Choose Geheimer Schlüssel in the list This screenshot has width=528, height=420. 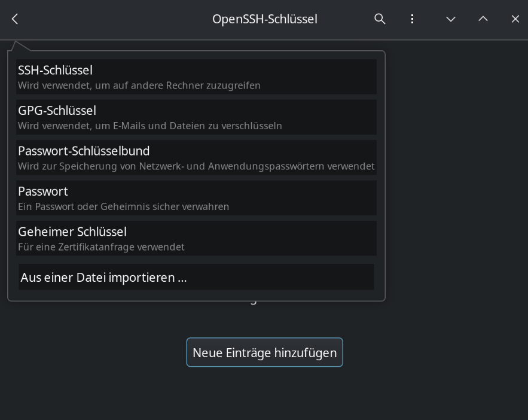pos(72,232)
